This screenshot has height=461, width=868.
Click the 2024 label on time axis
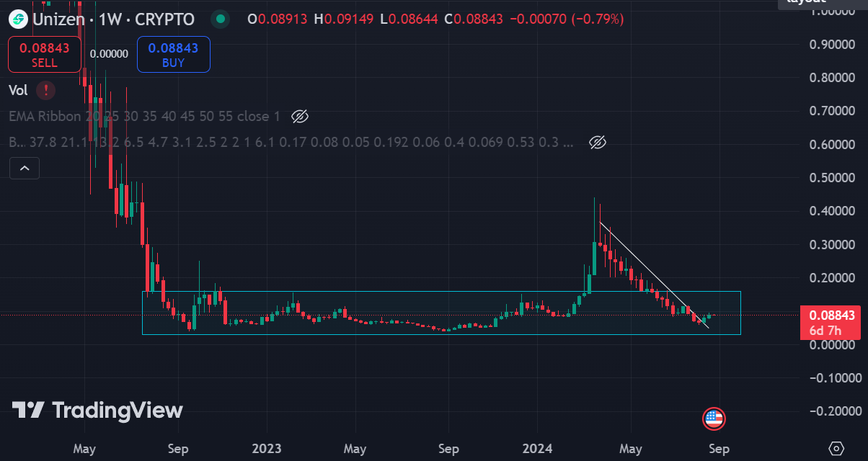click(x=537, y=449)
